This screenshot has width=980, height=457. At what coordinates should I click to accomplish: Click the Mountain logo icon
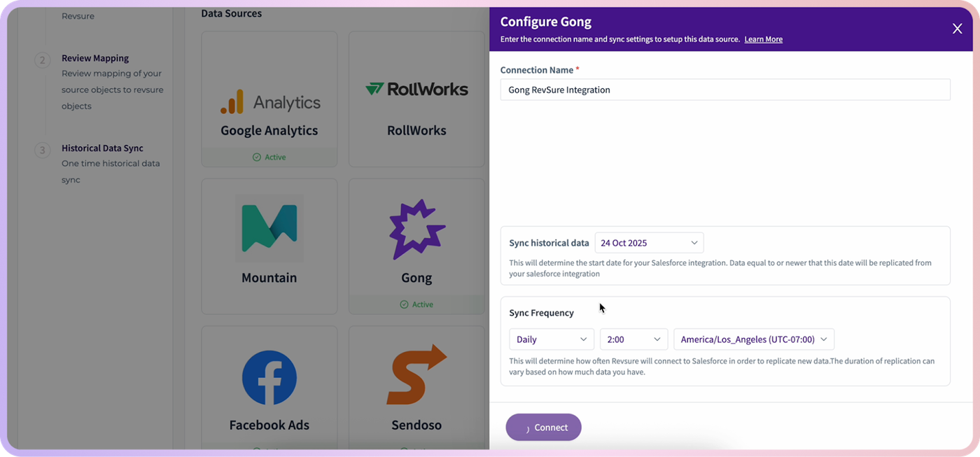coord(269,228)
